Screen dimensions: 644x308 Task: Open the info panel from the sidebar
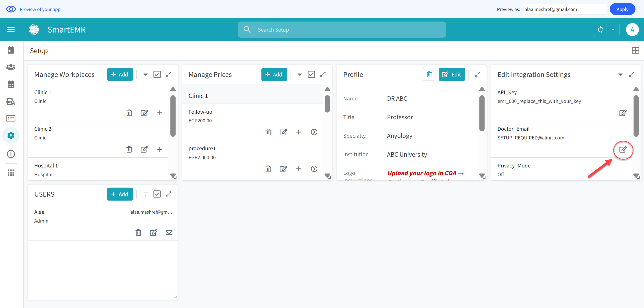[x=11, y=154]
